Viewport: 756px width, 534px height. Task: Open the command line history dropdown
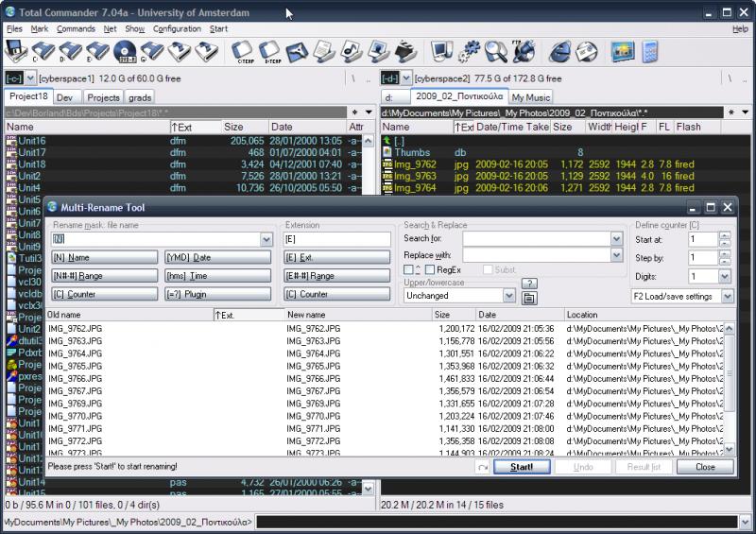coord(746,522)
